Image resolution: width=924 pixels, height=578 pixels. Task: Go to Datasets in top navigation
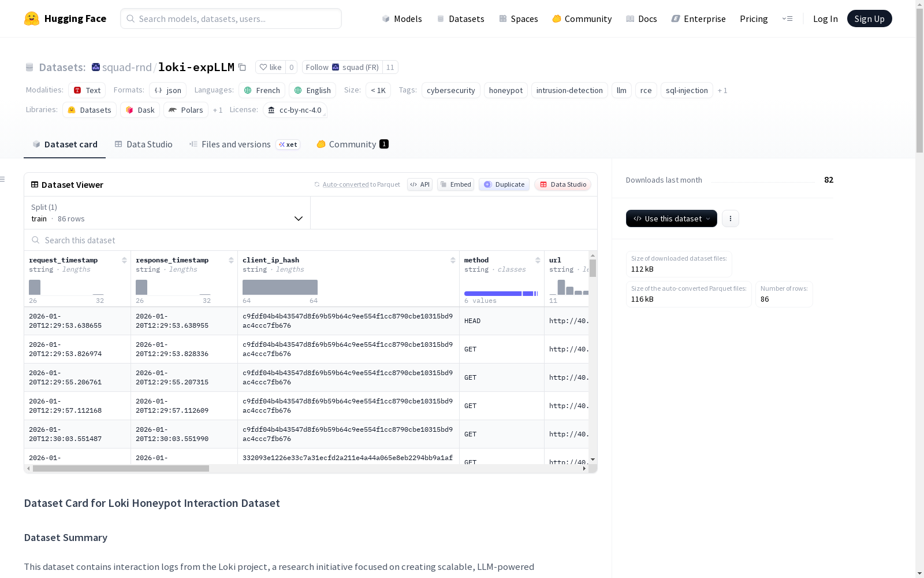(460, 18)
